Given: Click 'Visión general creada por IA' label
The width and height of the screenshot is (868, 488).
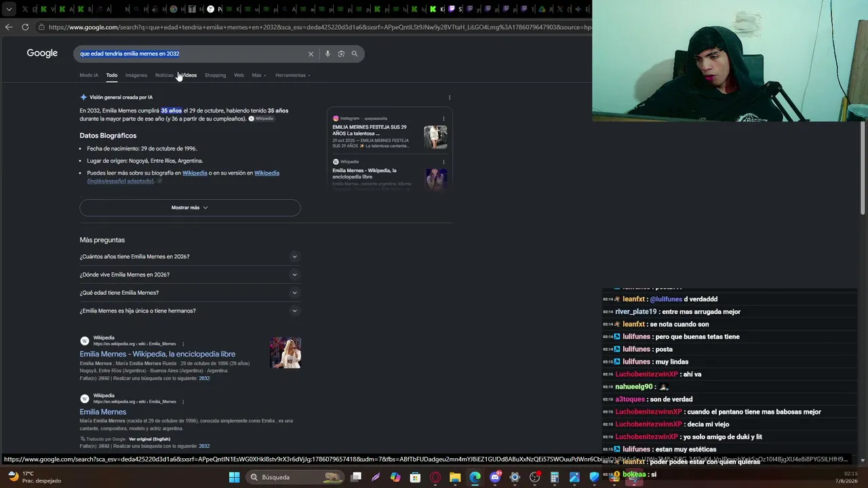Looking at the screenshot, I should 121,98.
